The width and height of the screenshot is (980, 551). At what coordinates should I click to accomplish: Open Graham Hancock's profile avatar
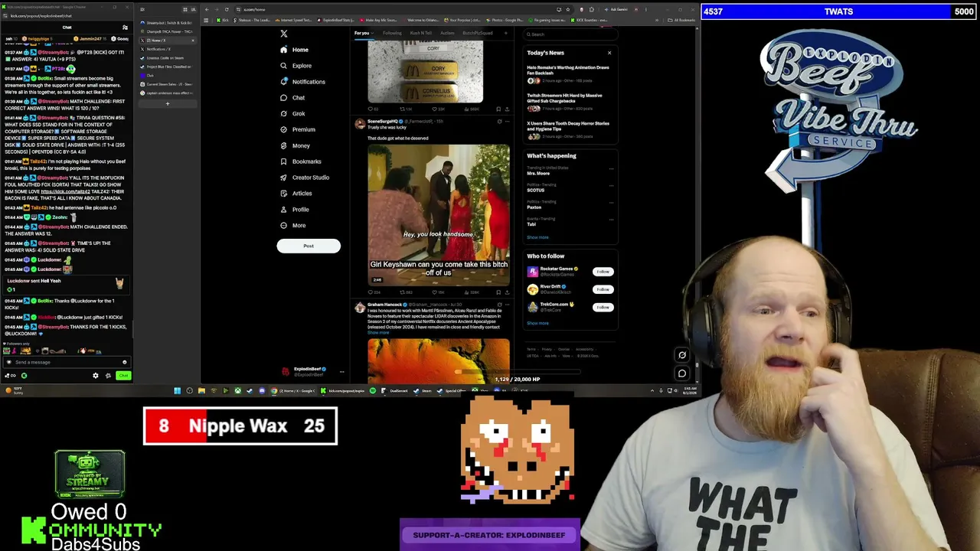pos(360,307)
